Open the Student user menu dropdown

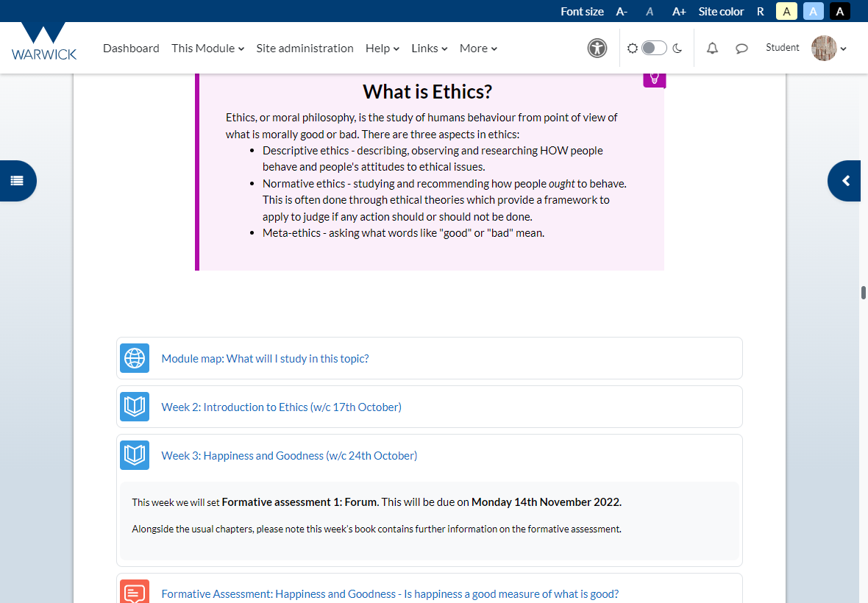pos(828,49)
